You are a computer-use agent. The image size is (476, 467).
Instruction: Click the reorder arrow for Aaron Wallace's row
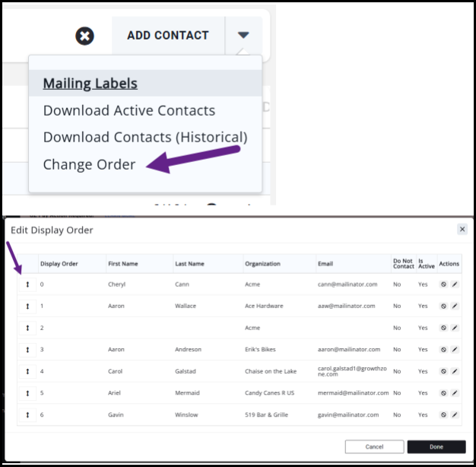[x=27, y=306]
